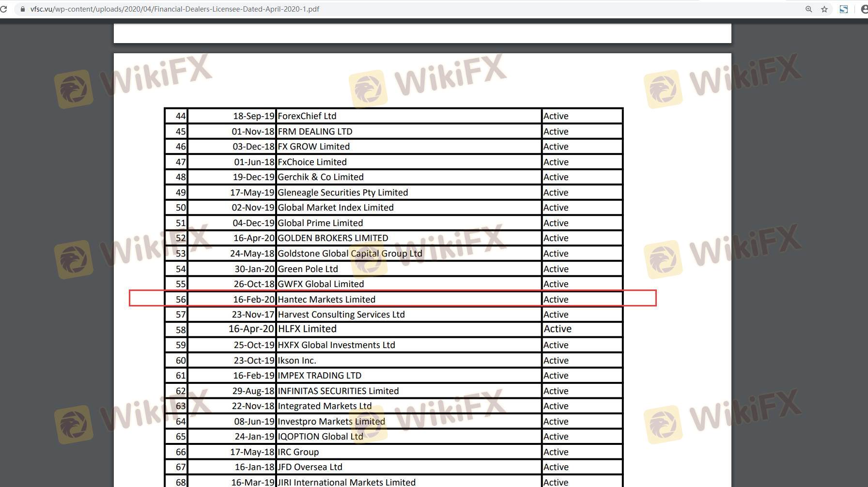Select the IRC Group cell
This screenshot has height=487, width=868.
(x=298, y=452)
